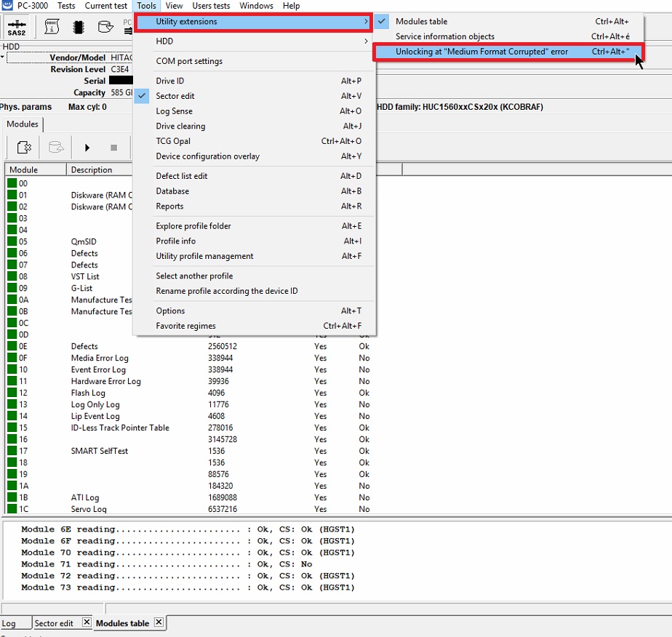Sort by the Description column header
The width and height of the screenshot is (672, 637).
pos(100,169)
